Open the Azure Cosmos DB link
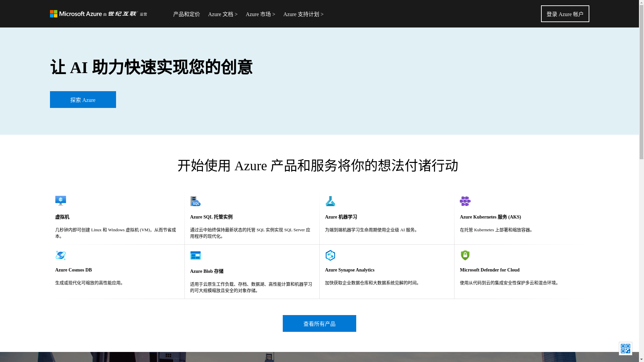This screenshot has width=644, height=362. click(73, 270)
